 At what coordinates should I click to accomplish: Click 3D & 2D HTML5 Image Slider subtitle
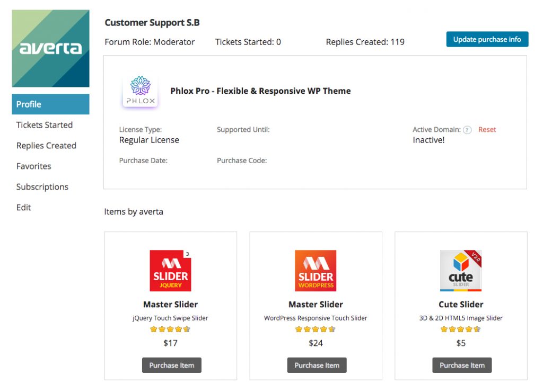(x=461, y=318)
